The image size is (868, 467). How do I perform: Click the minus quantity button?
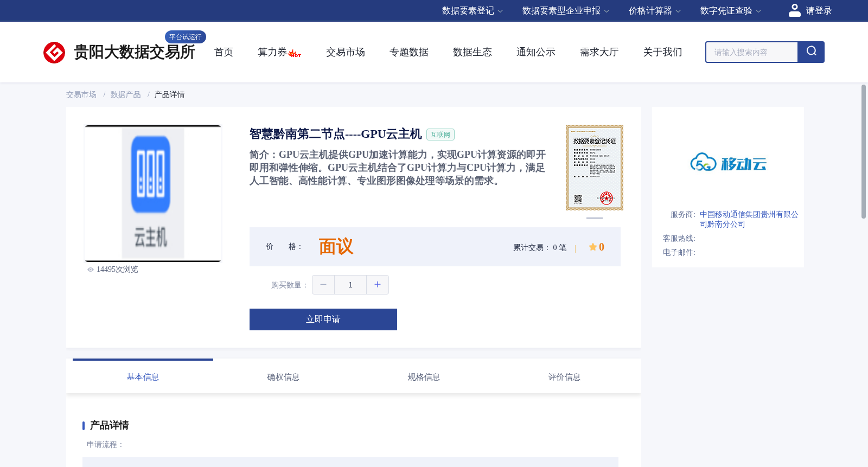pyautogui.click(x=323, y=285)
